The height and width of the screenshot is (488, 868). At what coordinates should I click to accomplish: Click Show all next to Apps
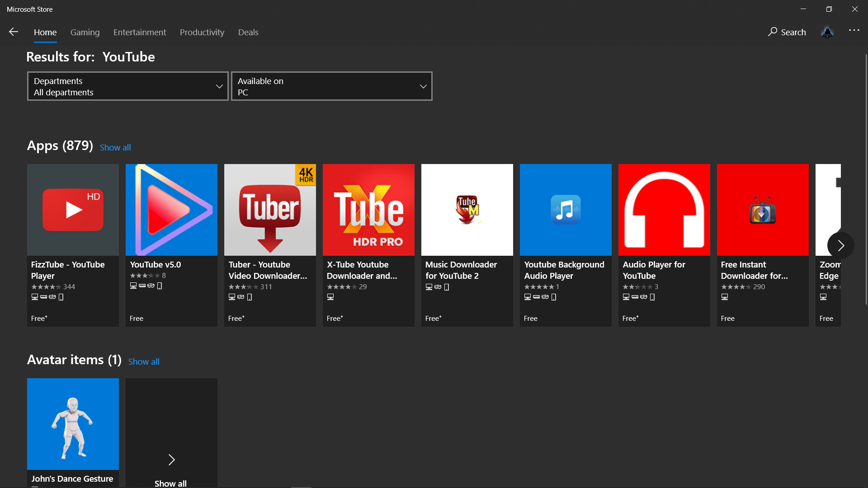click(x=115, y=148)
